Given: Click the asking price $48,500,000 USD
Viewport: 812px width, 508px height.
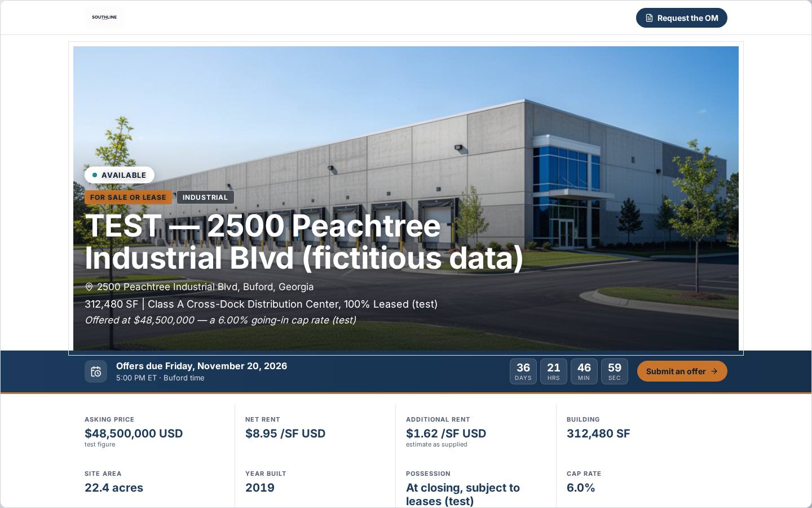Looking at the screenshot, I should point(134,433).
